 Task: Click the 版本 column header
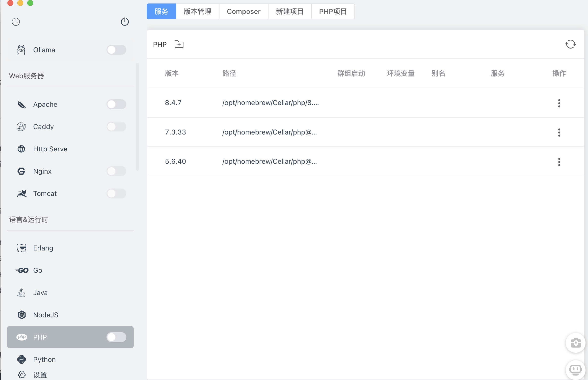(172, 73)
